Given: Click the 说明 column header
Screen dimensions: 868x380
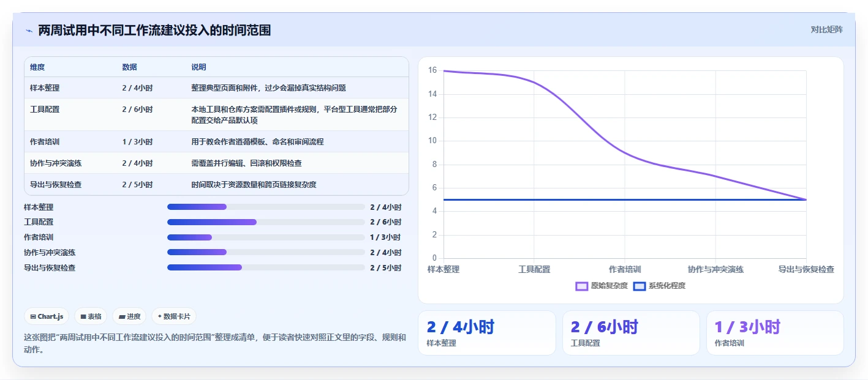Looking at the screenshot, I should tap(198, 67).
